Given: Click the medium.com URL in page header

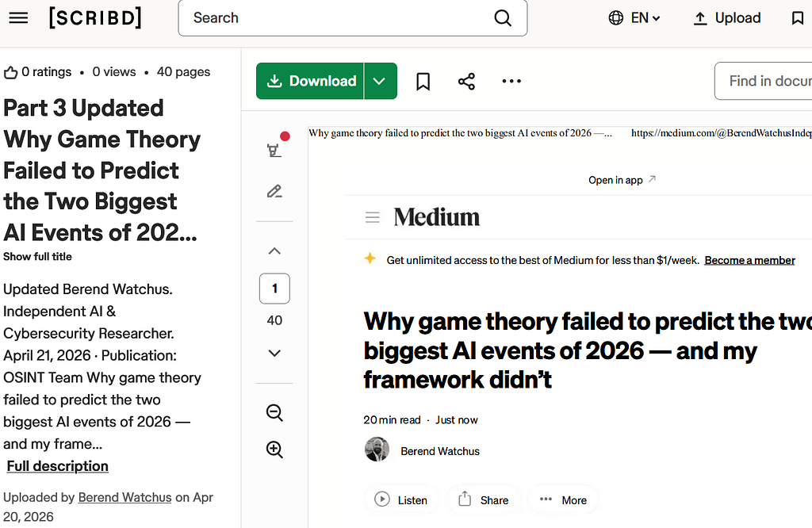Looking at the screenshot, I should click(x=722, y=133).
